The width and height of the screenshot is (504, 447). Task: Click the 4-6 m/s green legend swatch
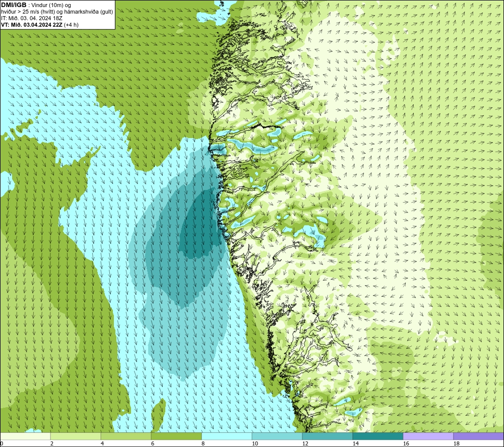(126, 436)
